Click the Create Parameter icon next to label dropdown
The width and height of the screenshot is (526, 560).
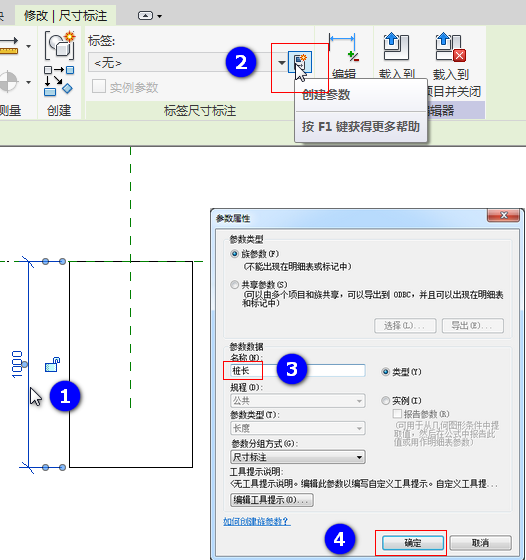click(300, 62)
